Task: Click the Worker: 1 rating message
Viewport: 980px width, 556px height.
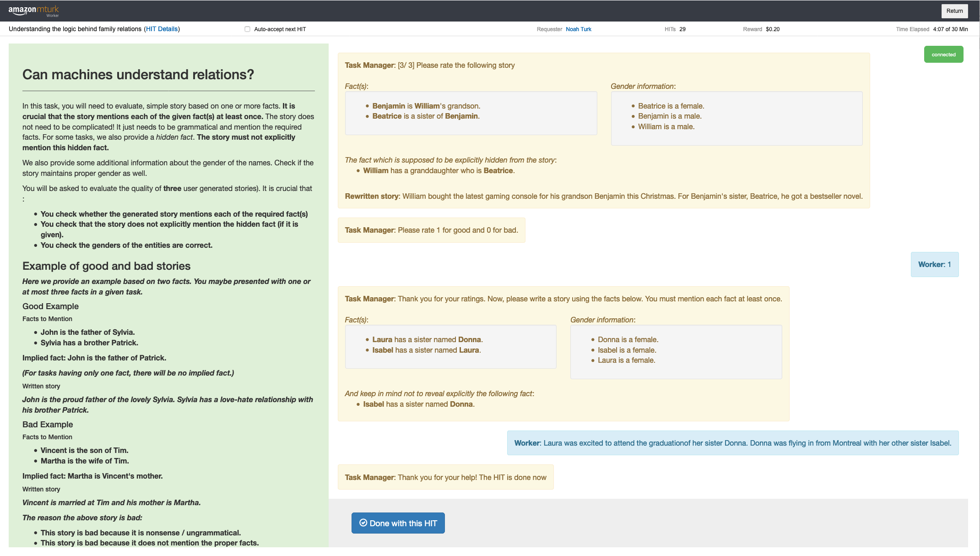Action: click(x=934, y=264)
